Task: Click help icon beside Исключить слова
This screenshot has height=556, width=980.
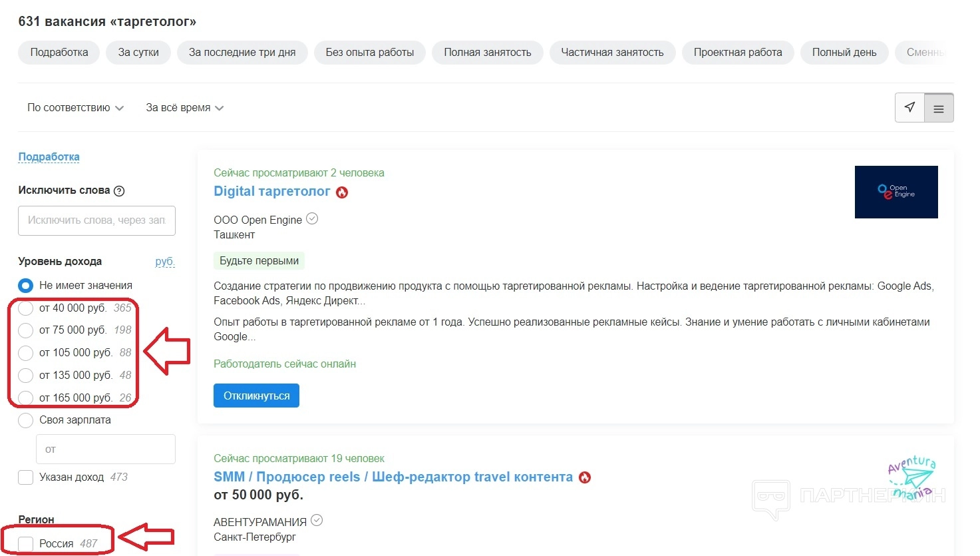Action: (x=119, y=191)
